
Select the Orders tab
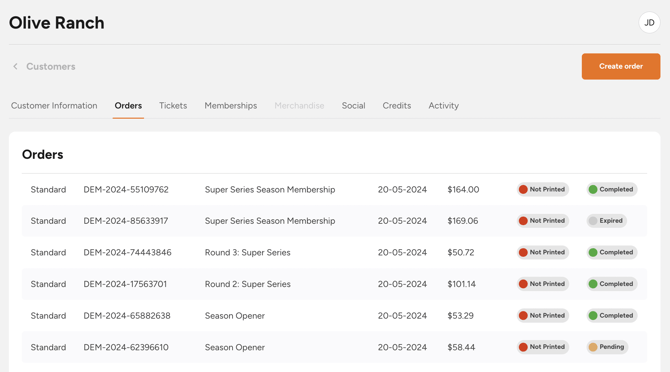[x=128, y=105]
